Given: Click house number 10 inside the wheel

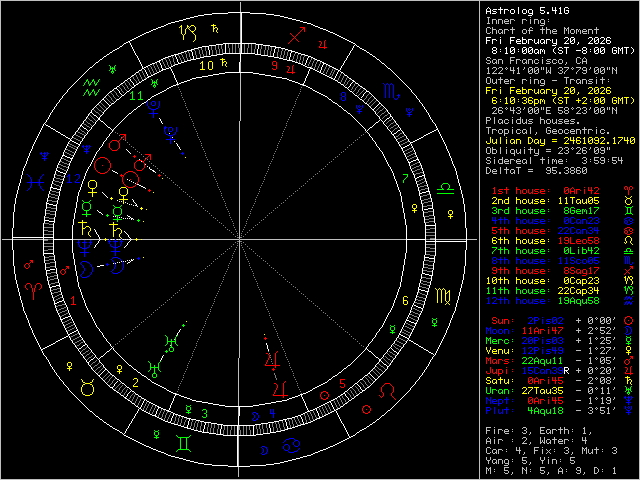Looking at the screenshot, I should tap(206, 66).
